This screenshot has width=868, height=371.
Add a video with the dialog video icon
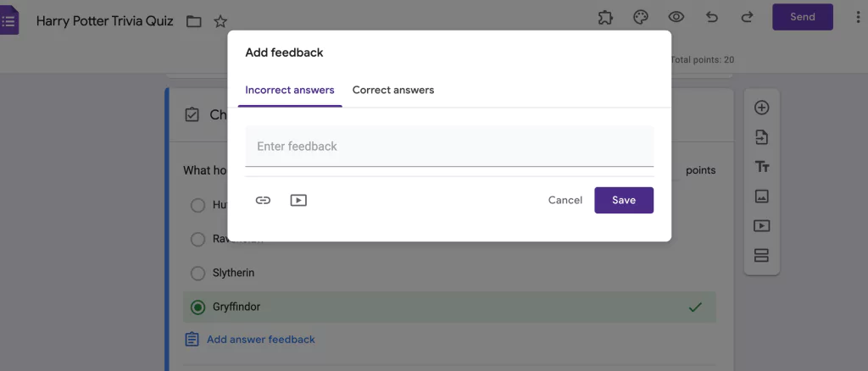(x=298, y=200)
